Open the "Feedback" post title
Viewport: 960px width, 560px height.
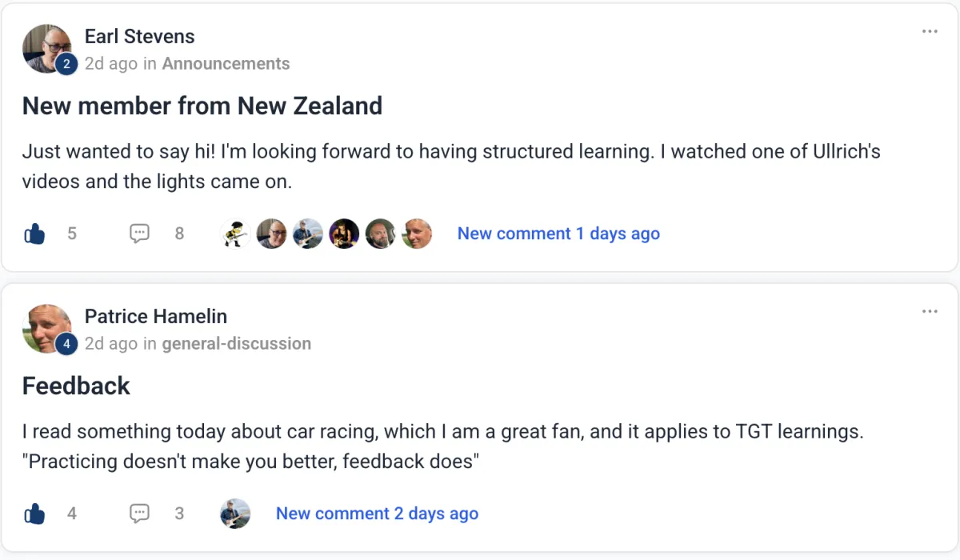coord(76,386)
